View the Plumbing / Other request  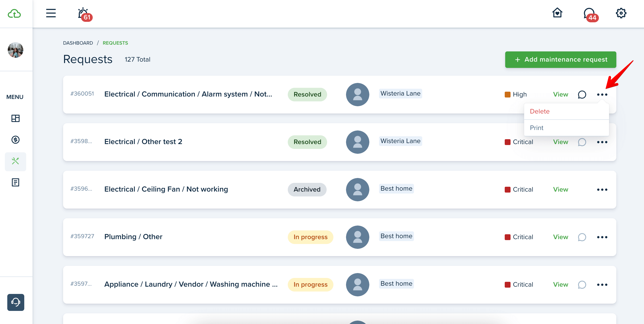click(561, 237)
